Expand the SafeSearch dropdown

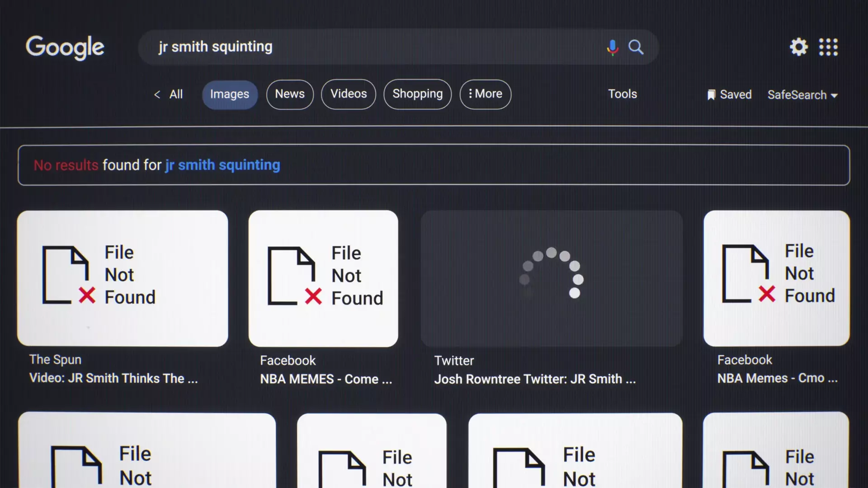(x=802, y=95)
